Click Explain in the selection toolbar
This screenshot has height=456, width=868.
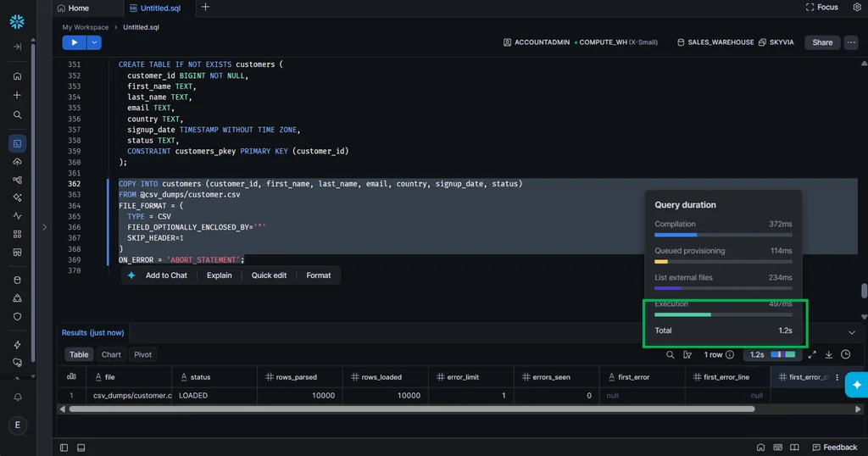click(220, 275)
